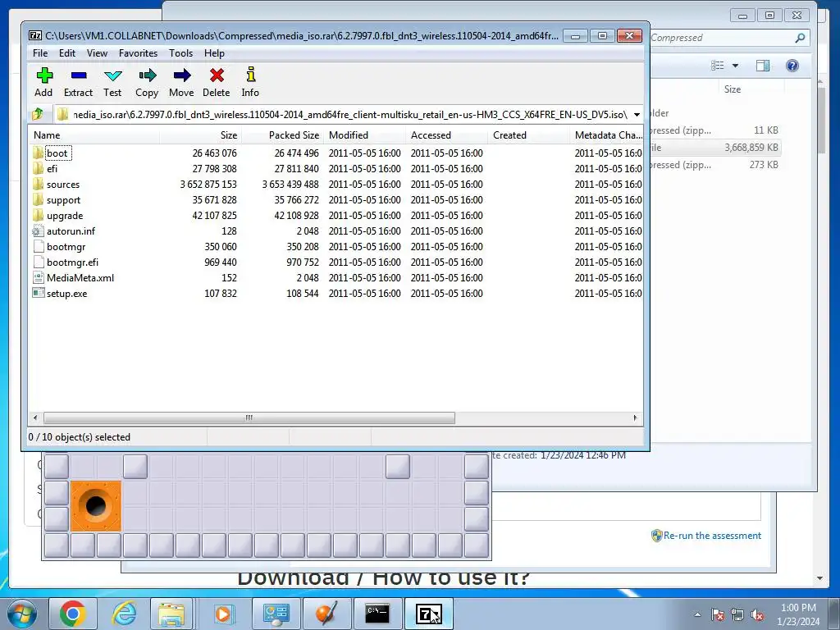This screenshot has height=630, width=840.
Task: Select the efi folder icon
Action: [38, 168]
